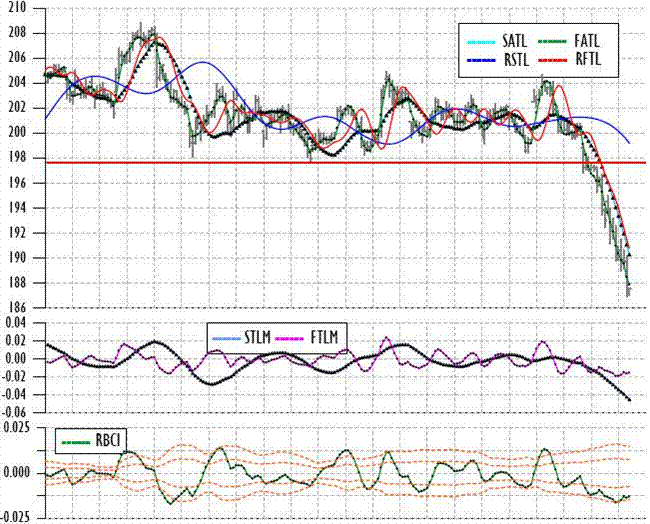
Task: Click the RSTL legend label
Action: pos(517,61)
